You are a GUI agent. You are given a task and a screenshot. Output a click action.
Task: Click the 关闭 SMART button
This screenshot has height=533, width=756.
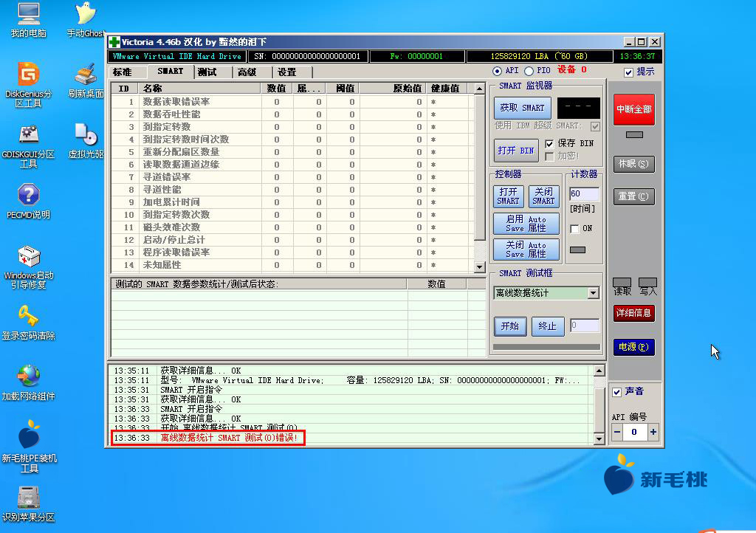click(544, 196)
